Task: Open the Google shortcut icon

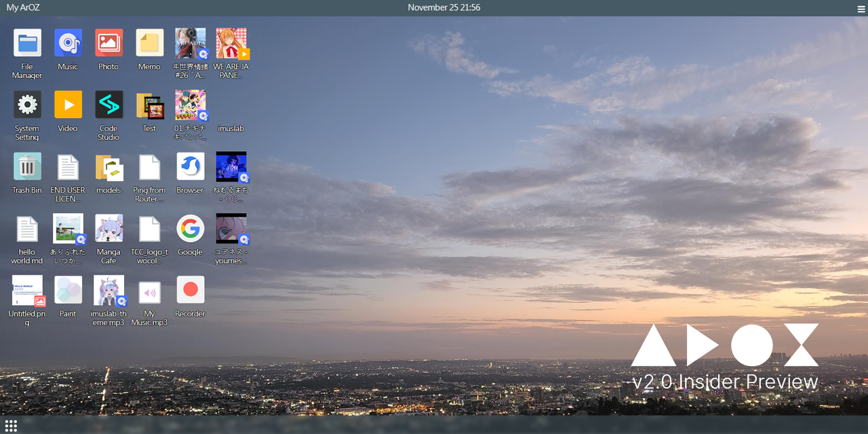Action: (190, 229)
